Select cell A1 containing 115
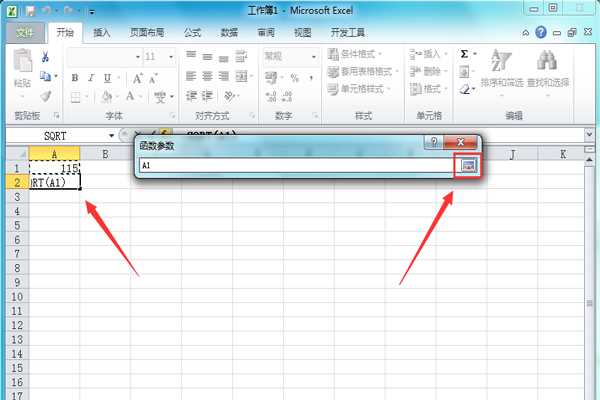This screenshot has width=600, height=400. (54, 168)
